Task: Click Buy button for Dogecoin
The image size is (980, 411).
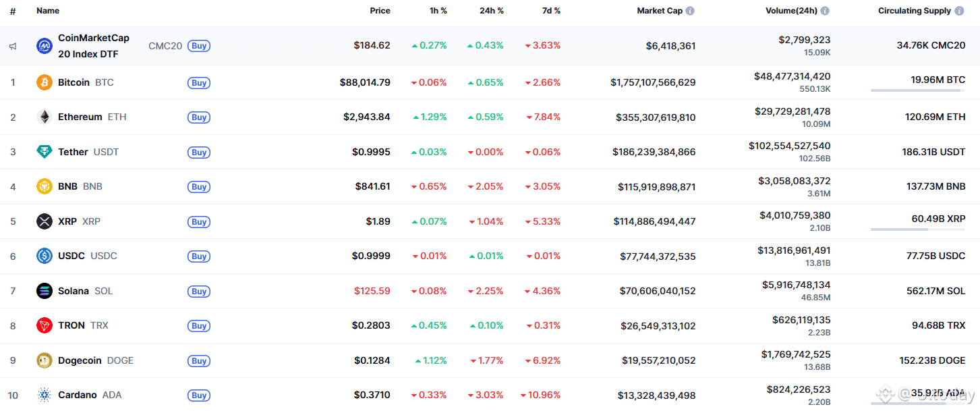Action: point(199,361)
